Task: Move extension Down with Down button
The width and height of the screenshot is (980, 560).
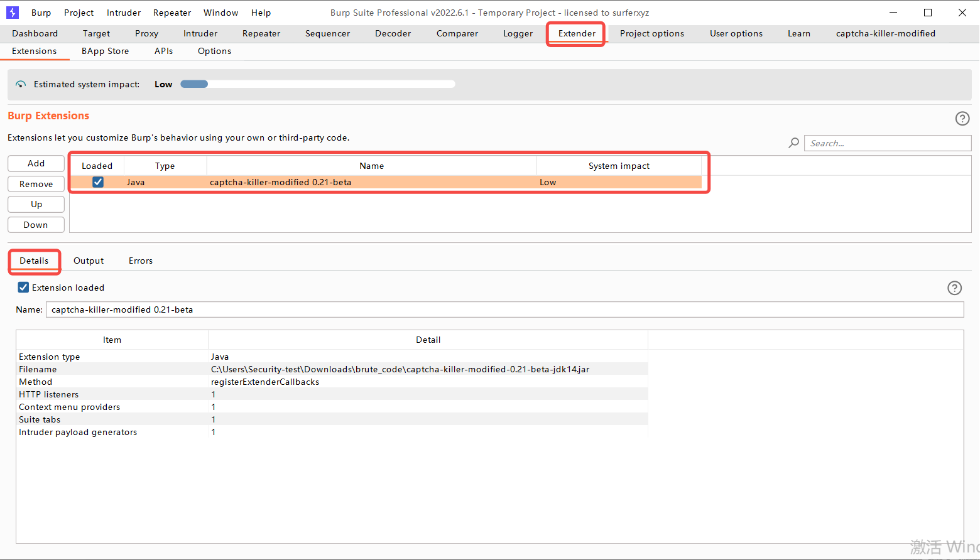Action: pos(36,225)
